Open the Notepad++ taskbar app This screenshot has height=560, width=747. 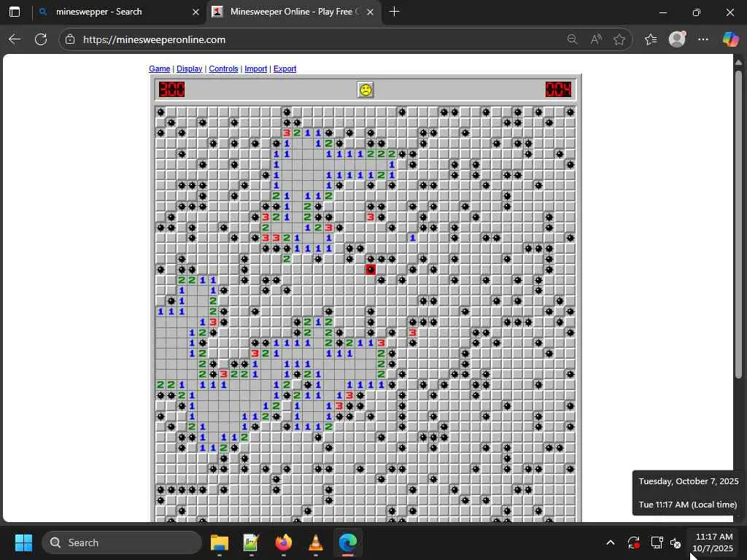[x=251, y=542]
